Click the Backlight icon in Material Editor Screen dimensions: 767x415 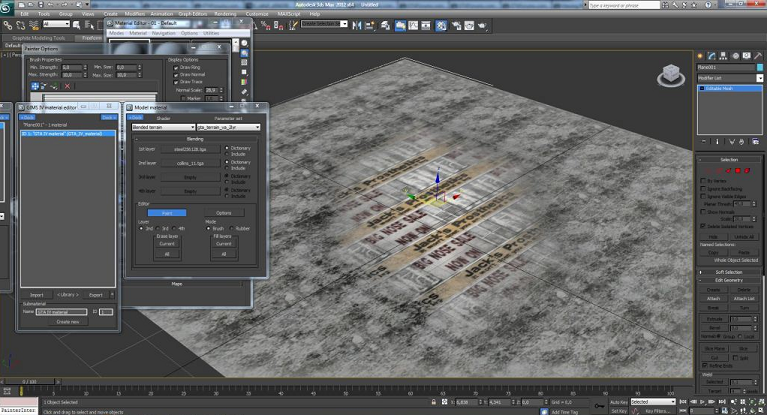tap(245, 53)
